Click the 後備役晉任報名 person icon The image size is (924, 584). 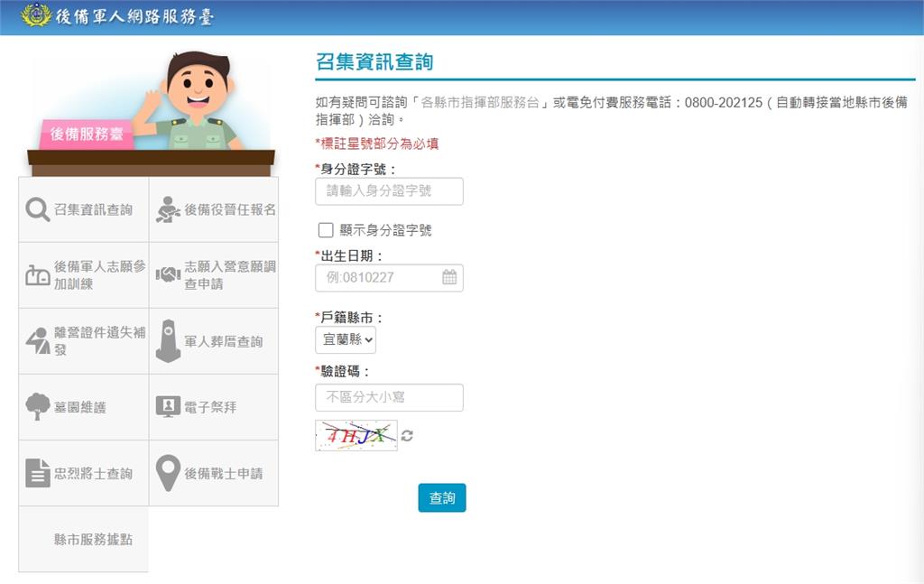click(168, 209)
